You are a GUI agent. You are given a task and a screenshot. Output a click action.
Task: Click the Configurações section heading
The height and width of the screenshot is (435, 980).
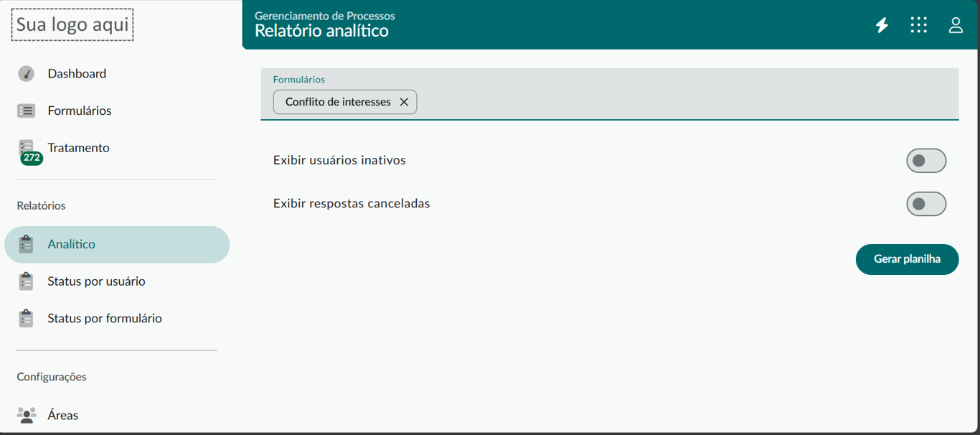pos(52,377)
